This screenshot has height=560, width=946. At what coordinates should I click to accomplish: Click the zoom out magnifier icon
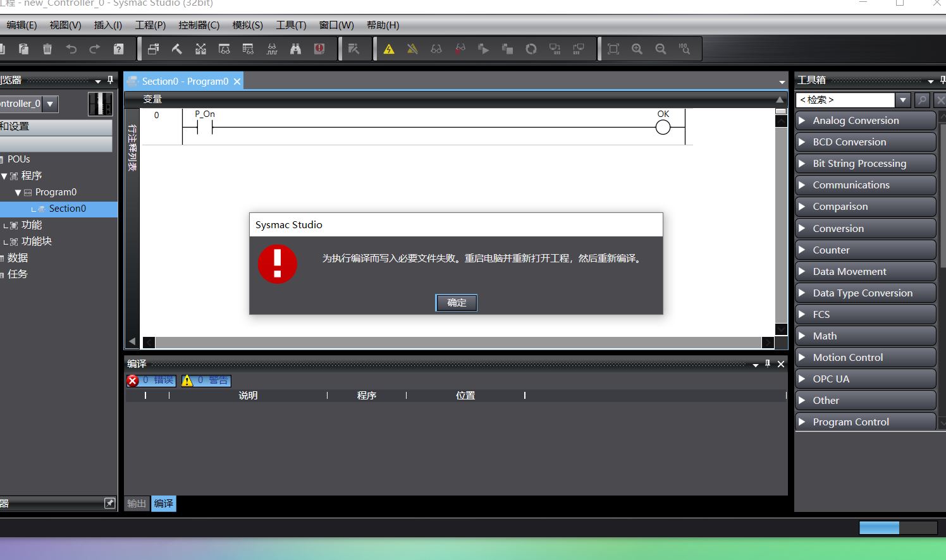[x=661, y=49]
